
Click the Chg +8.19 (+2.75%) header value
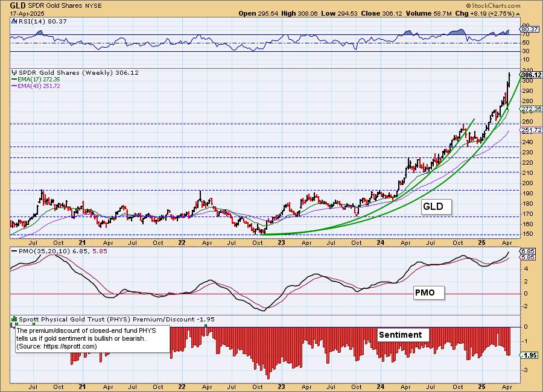(484, 13)
